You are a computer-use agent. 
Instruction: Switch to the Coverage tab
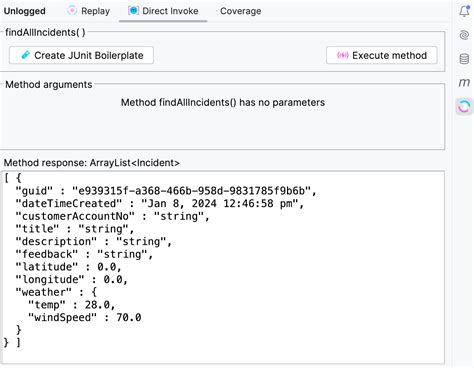click(x=240, y=11)
